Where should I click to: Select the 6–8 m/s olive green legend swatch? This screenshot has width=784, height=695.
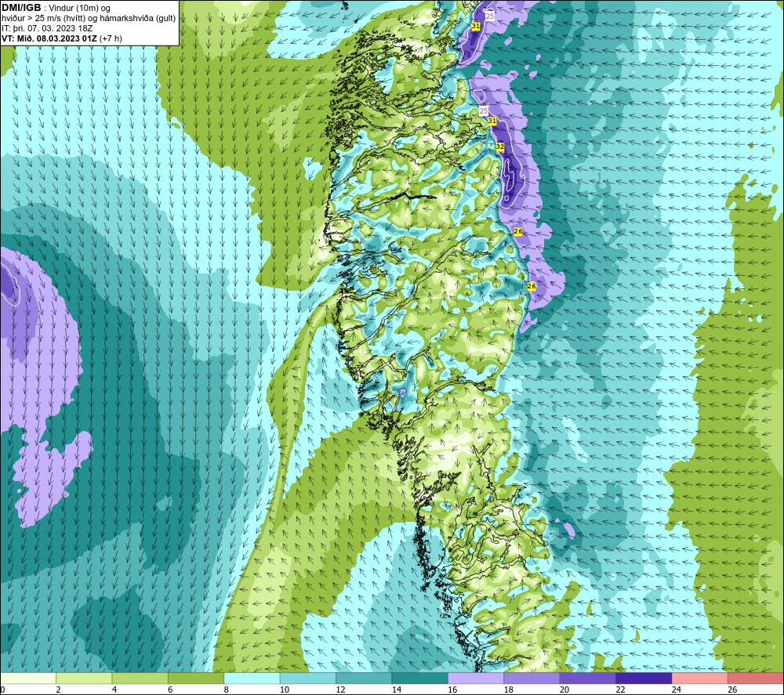pos(196,679)
